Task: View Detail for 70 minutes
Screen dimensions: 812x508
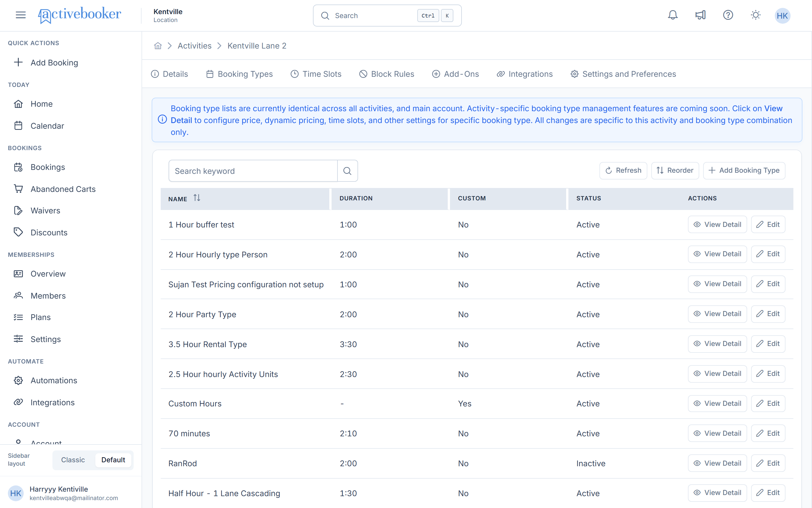Action: point(717,433)
